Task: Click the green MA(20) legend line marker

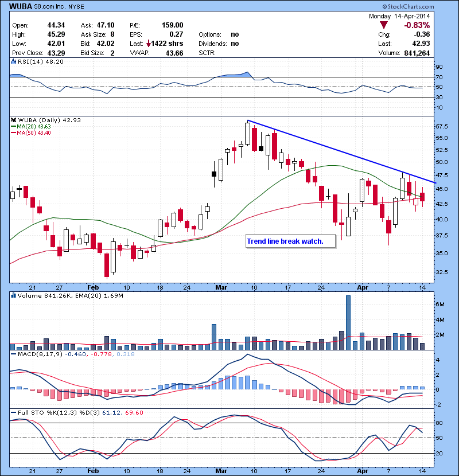Action: [13, 127]
